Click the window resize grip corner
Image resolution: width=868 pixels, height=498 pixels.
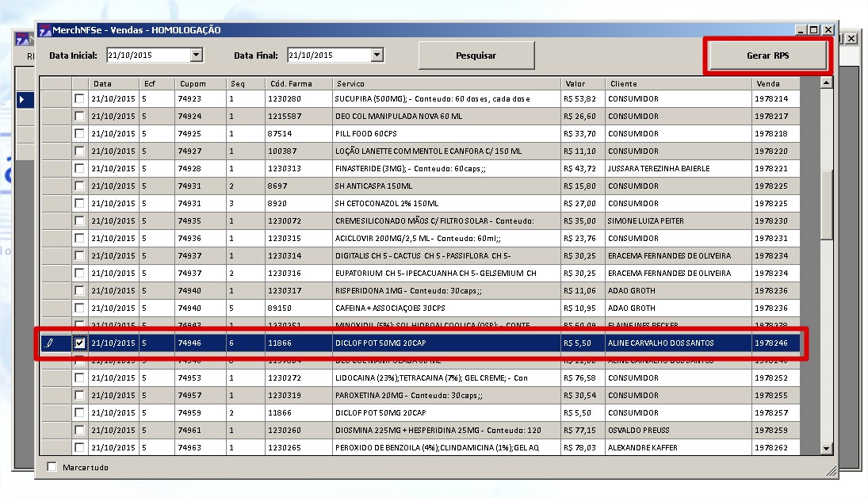click(x=832, y=472)
